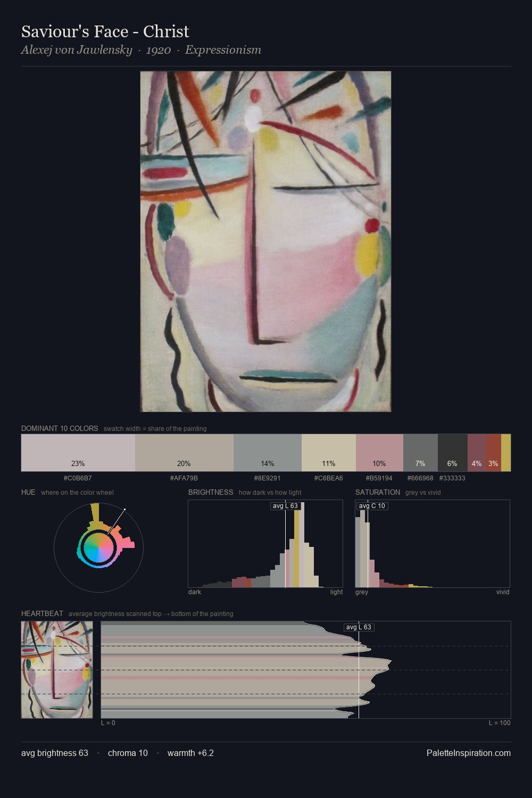This screenshot has width=532, height=798.
Task: Click the main Saviour's Face painting image
Action: (x=265, y=242)
